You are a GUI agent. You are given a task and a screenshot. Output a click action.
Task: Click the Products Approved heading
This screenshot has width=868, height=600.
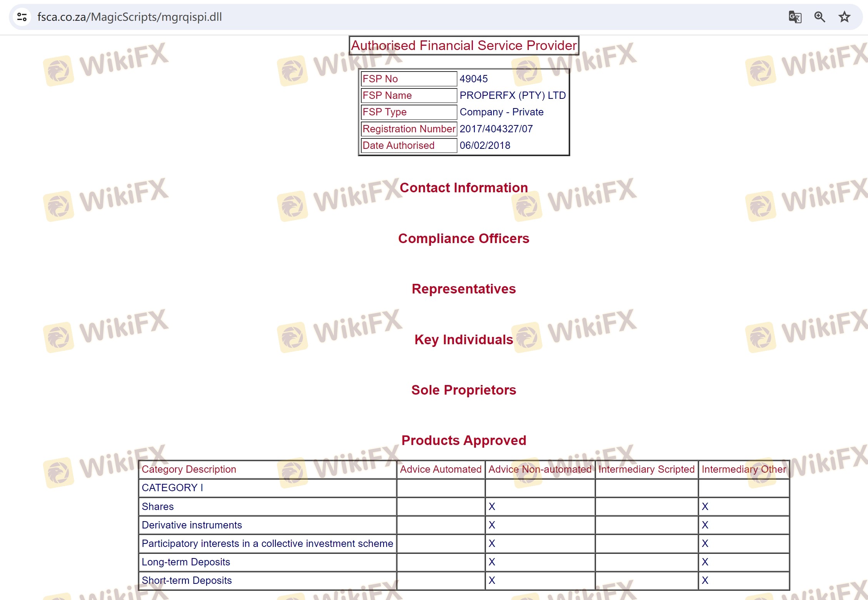(x=464, y=440)
